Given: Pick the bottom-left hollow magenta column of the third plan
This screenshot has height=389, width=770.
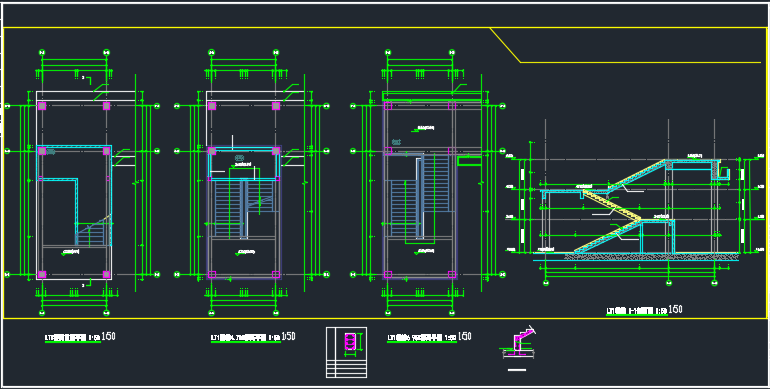Looking at the screenshot, I should coord(388,275).
